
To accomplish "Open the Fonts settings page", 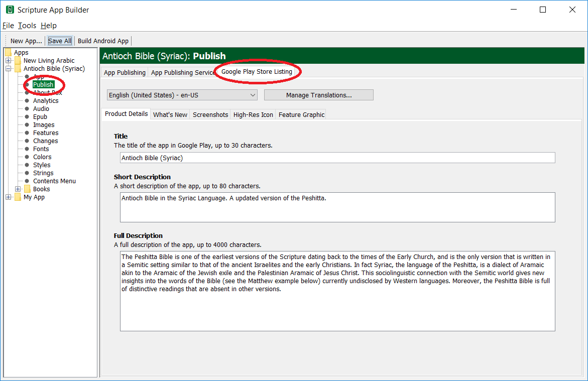I will click(41, 149).
